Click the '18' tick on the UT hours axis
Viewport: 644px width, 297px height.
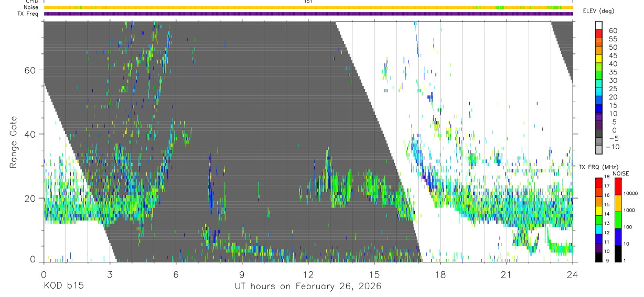[441, 275]
